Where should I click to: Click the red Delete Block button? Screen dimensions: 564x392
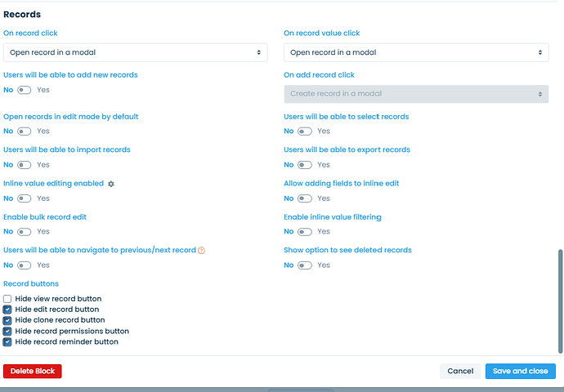pyautogui.click(x=33, y=371)
